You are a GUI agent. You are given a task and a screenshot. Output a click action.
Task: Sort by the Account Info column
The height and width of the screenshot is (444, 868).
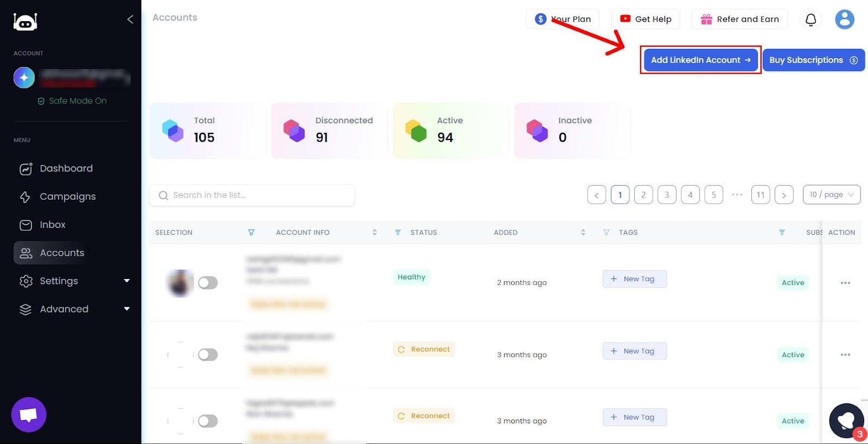(374, 232)
